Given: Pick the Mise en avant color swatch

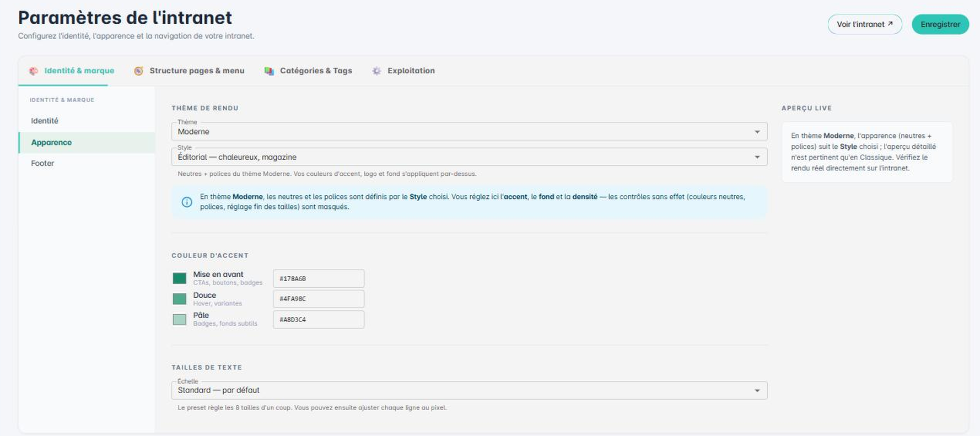Looking at the screenshot, I should (180, 278).
